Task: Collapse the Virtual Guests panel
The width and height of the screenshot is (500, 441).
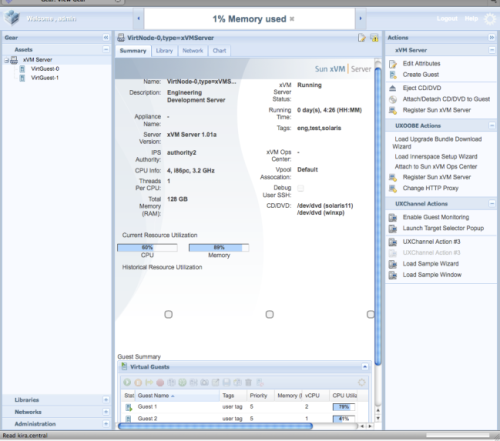Action: 365,367
